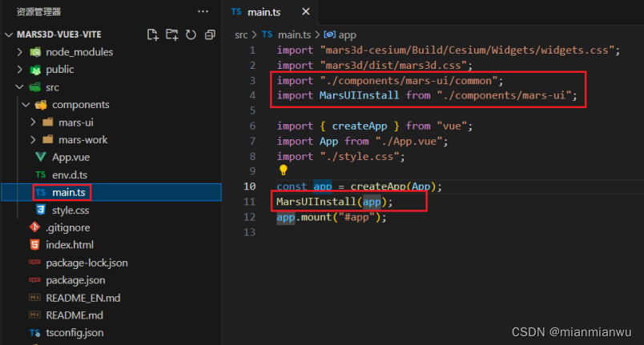Click the New Folder icon in explorer header

[171, 35]
